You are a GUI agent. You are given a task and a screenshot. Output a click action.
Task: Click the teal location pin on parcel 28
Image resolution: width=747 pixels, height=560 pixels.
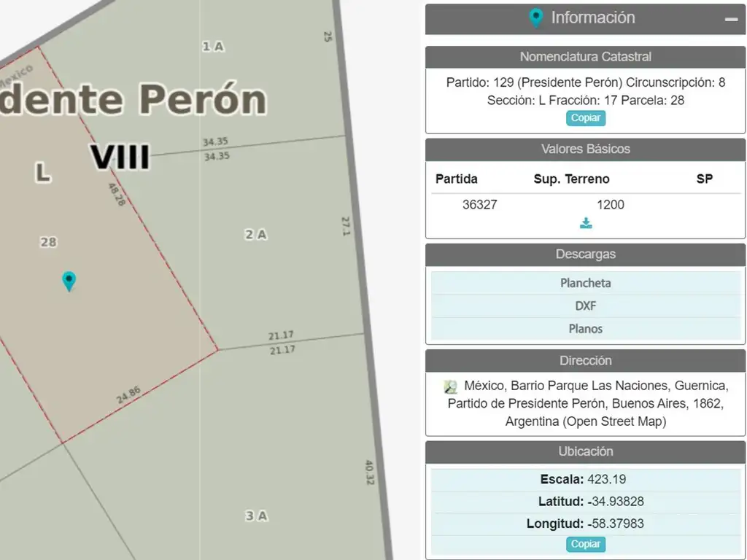(69, 280)
